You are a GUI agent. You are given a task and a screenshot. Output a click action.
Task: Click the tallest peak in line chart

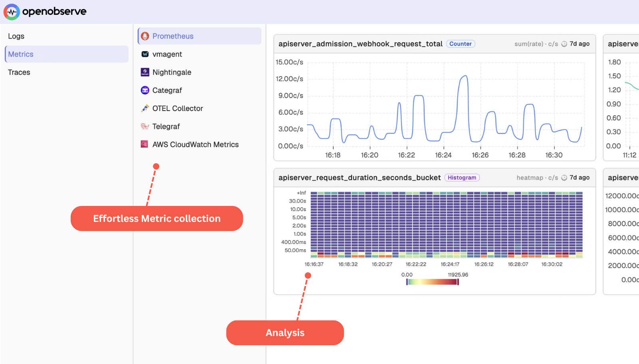click(464, 76)
